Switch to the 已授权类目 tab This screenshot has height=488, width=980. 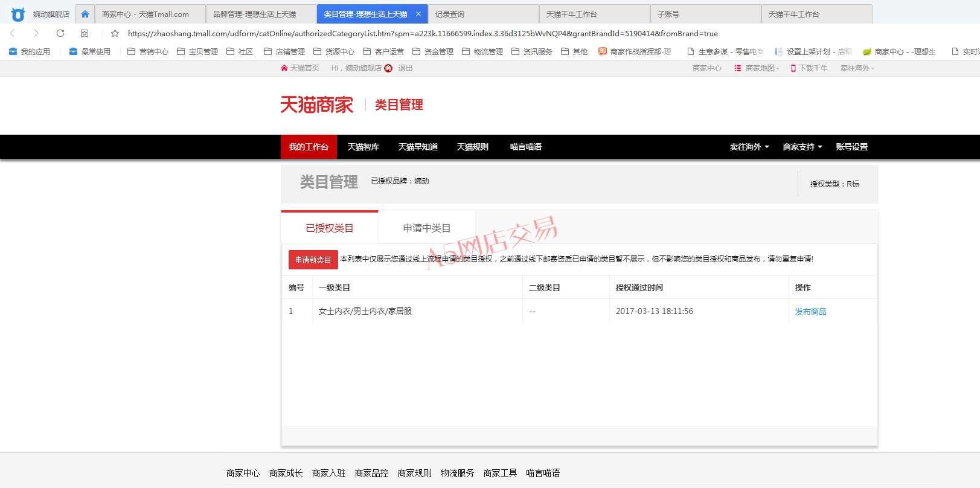[x=330, y=228]
